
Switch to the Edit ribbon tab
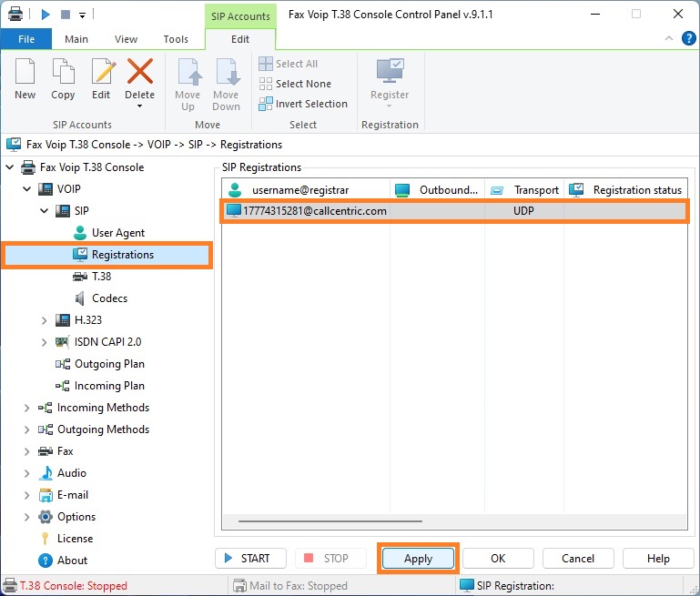click(x=240, y=39)
